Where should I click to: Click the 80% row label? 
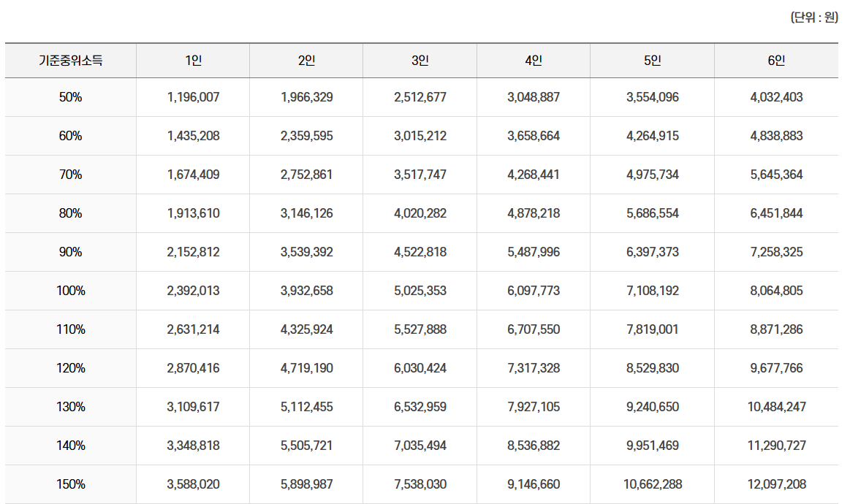pyautogui.click(x=70, y=213)
